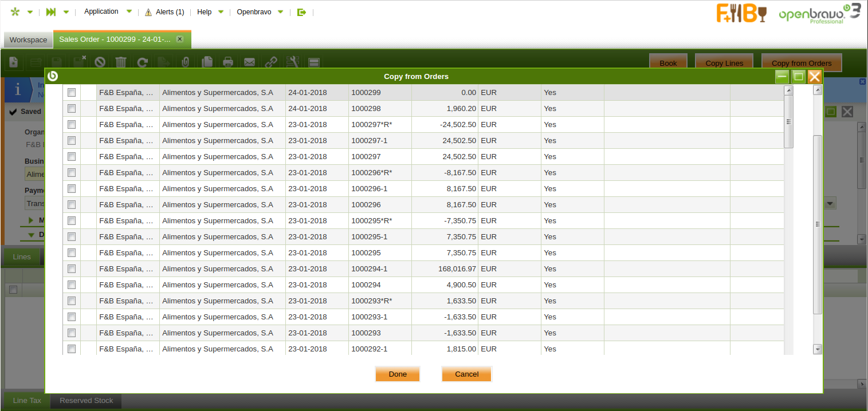868x411 pixels.
Task: Click the Done button
Action: (x=398, y=374)
